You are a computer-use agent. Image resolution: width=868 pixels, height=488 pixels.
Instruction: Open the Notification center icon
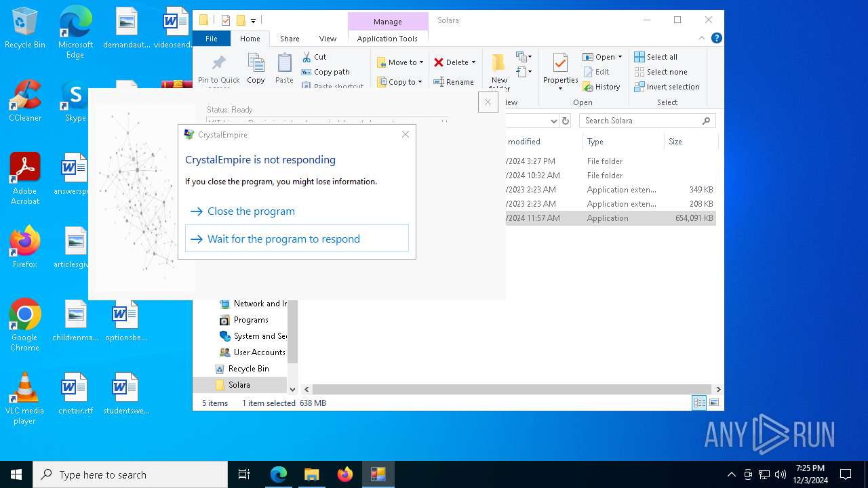(846, 474)
